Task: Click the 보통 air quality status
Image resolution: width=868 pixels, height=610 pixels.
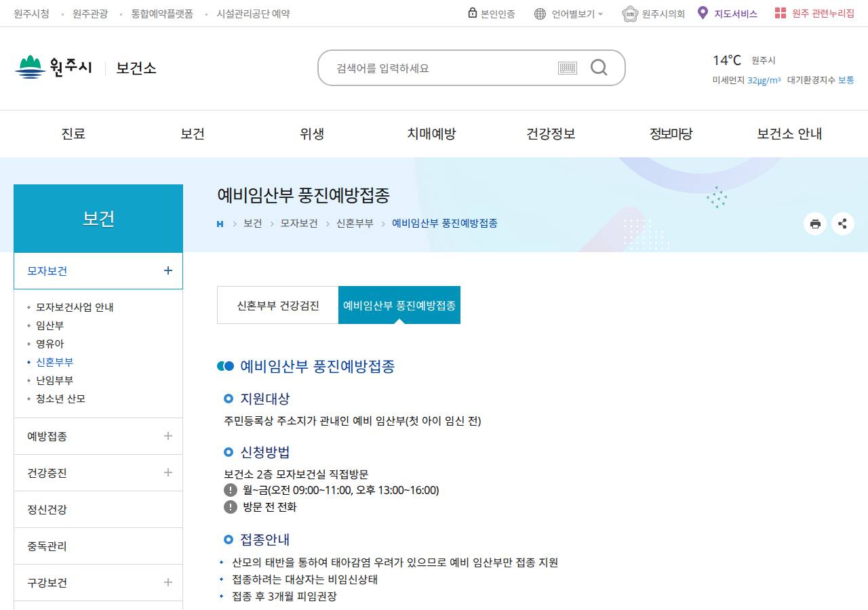Action: 846,79
